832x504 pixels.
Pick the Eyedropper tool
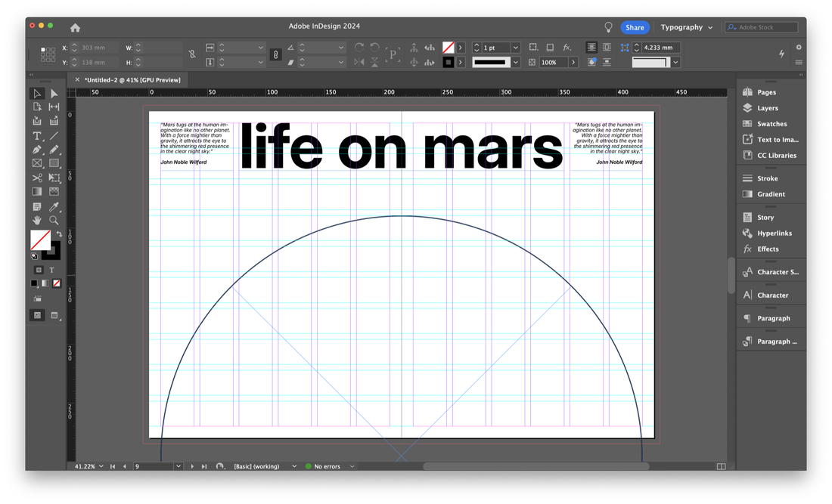54,207
